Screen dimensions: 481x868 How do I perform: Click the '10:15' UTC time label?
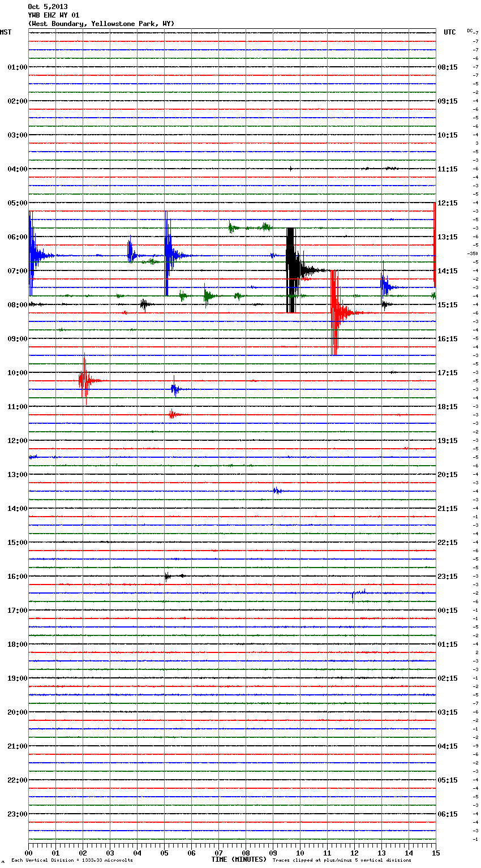click(x=448, y=135)
